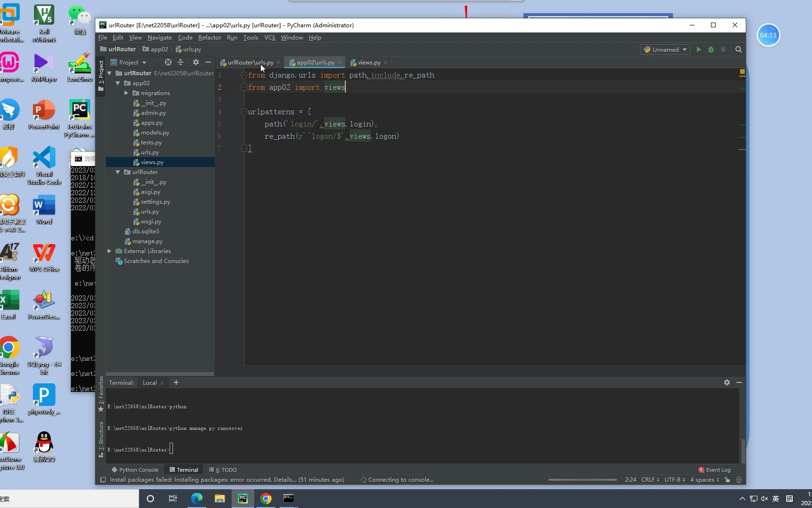The image size is (812, 508).
Task: Open Visual Studio Code desktop shortcut
Action: pos(44,165)
